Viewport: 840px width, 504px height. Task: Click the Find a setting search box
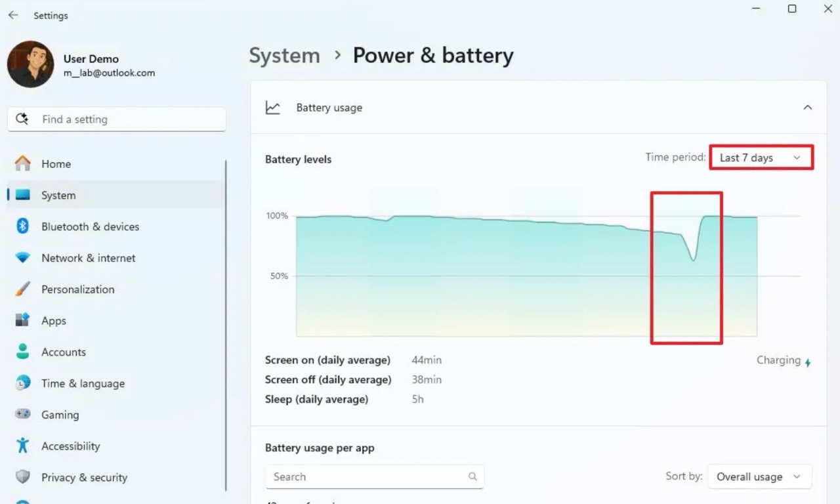(117, 119)
